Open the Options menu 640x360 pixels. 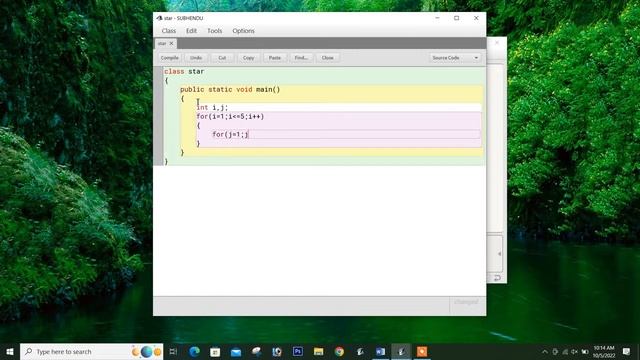tap(243, 31)
